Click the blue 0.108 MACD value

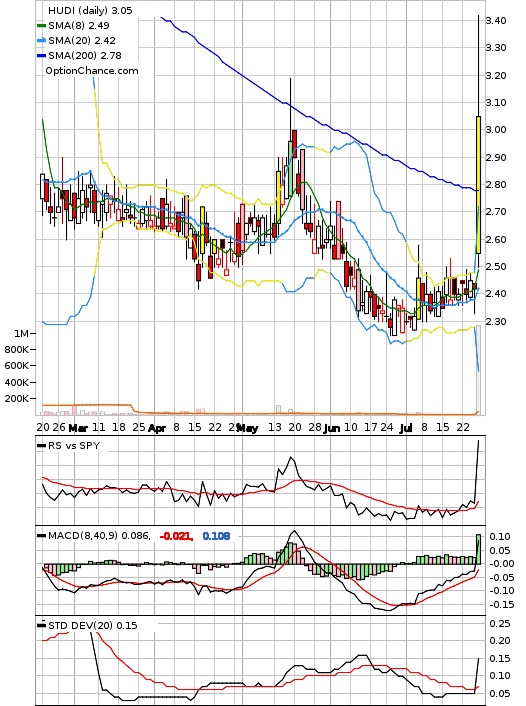point(216,536)
